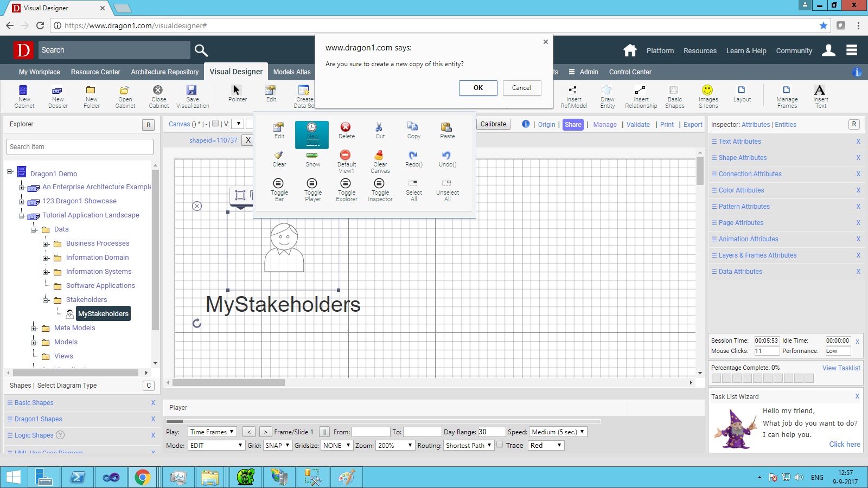Open the Grid SNAP dropdown
868x488 pixels.
pyautogui.click(x=278, y=445)
